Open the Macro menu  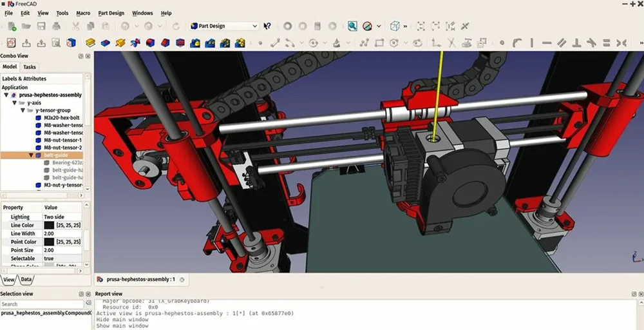pos(83,13)
